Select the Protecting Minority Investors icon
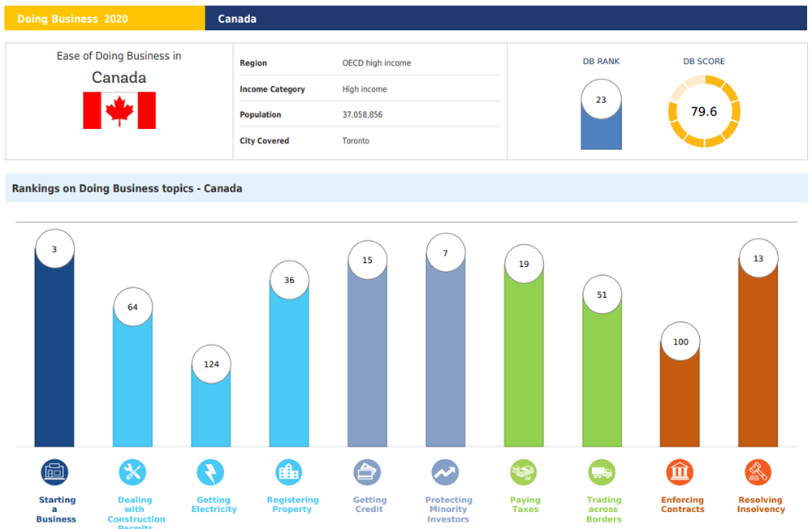812x529 pixels. 445,471
